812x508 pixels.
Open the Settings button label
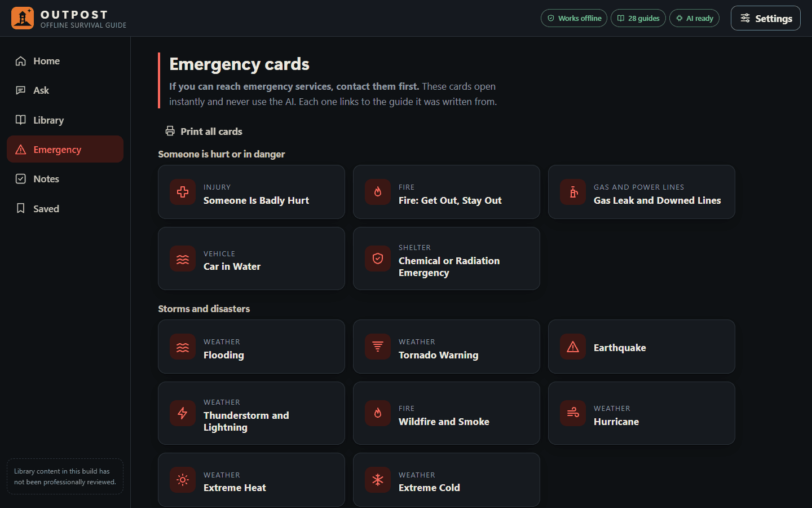pos(774,19)
